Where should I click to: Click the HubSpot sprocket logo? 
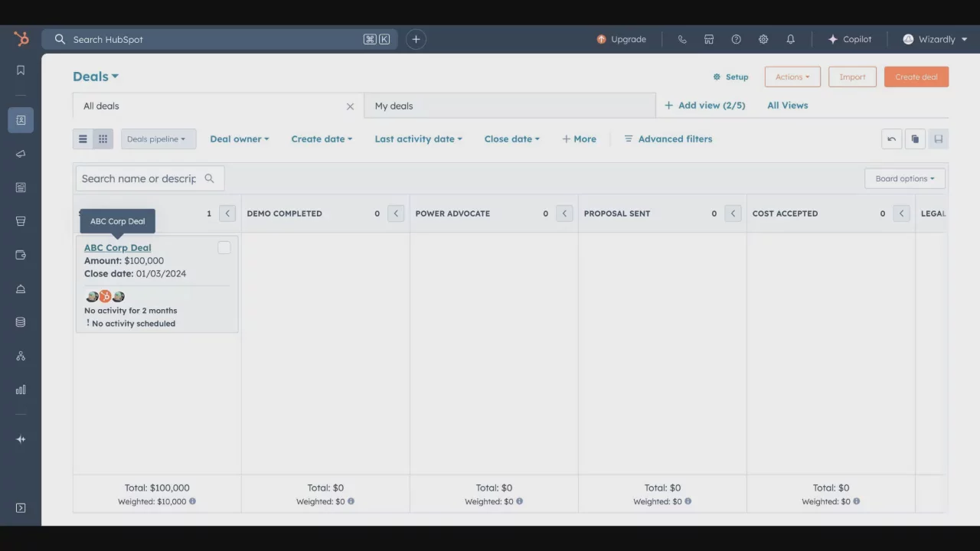pos(21,39)
